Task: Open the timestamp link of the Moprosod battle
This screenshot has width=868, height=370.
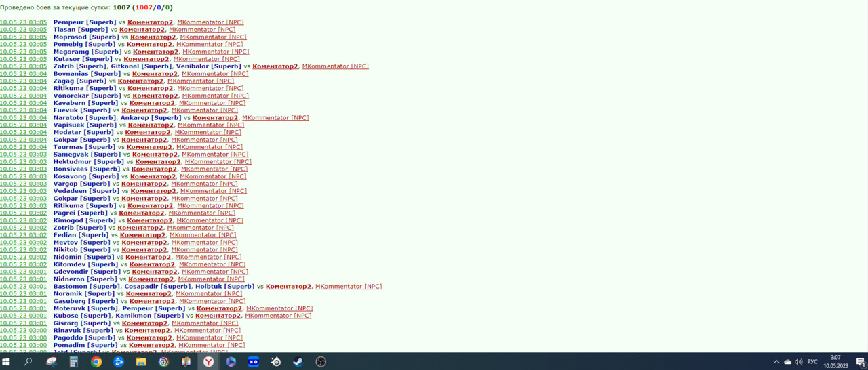Action: (24, 37)
